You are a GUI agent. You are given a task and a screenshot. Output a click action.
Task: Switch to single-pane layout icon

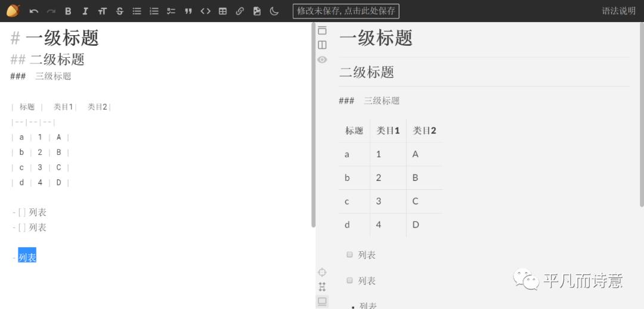pos(323,31)
